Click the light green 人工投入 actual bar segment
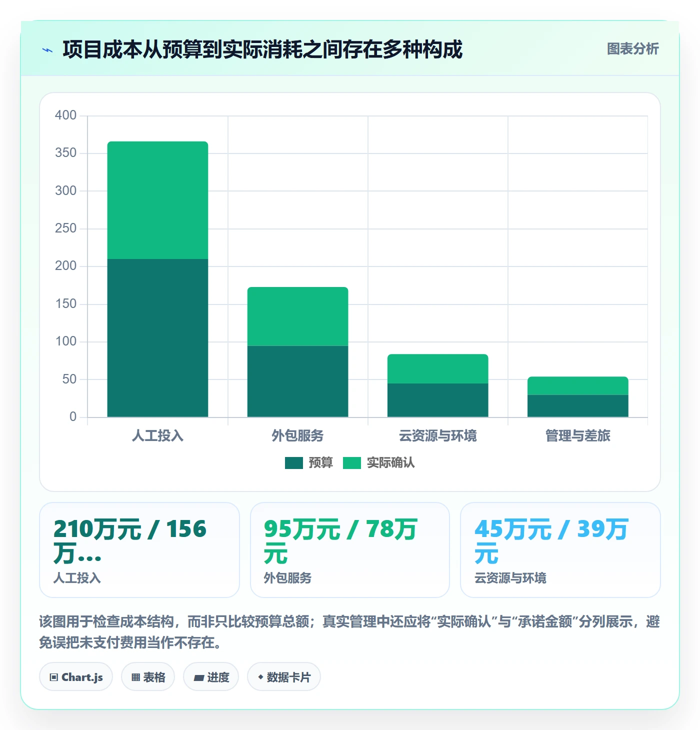The image size is (700, 730). tap(158, 200)
